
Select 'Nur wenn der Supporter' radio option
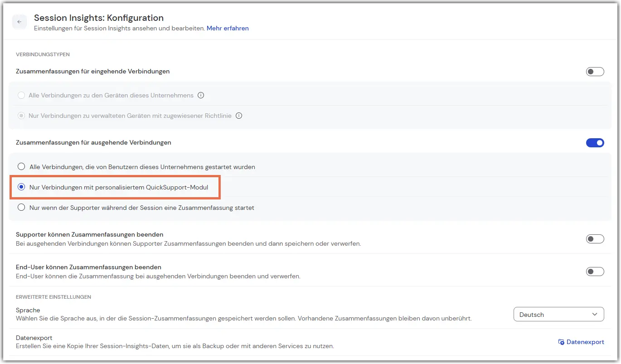(x=21, y=208)
